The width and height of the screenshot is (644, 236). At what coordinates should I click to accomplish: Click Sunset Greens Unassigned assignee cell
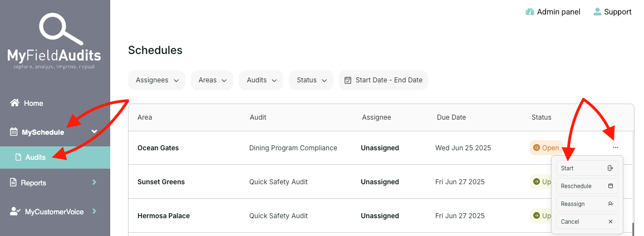pos(380,182)
